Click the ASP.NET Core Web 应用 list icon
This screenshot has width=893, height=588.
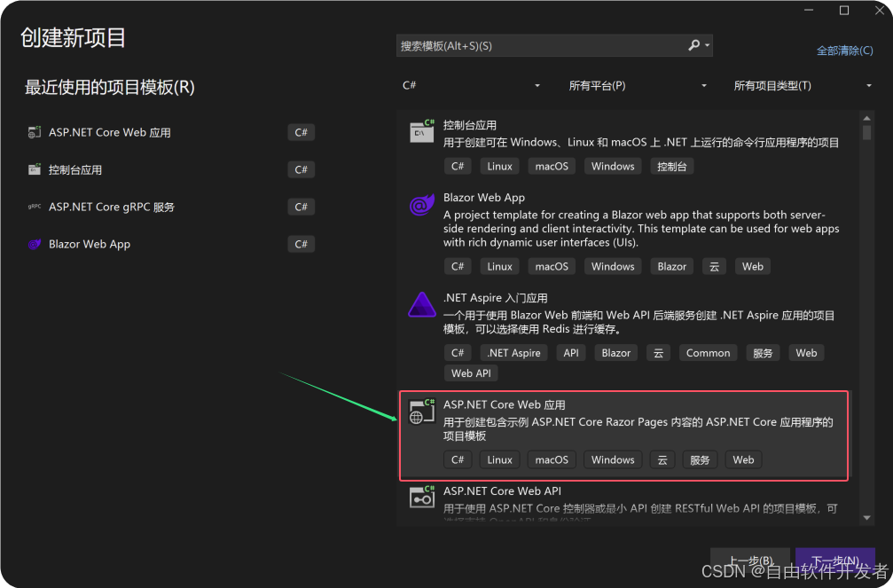[422, 412]
